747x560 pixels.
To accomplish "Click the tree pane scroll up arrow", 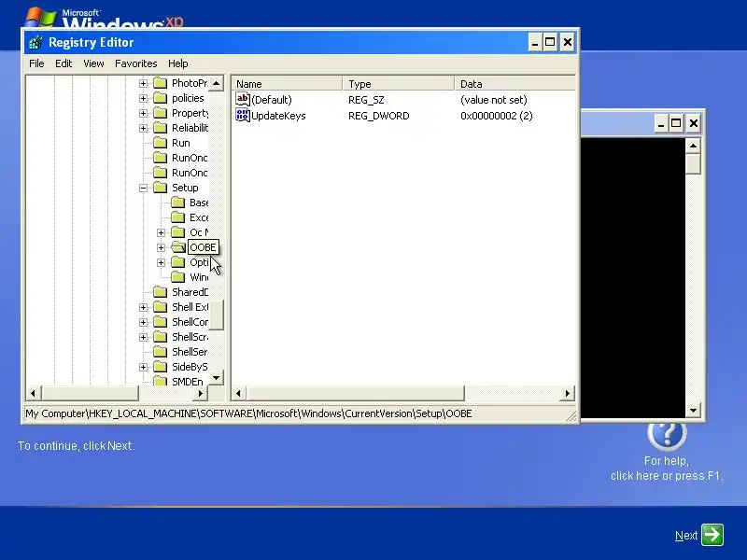I will click(217, 83).
